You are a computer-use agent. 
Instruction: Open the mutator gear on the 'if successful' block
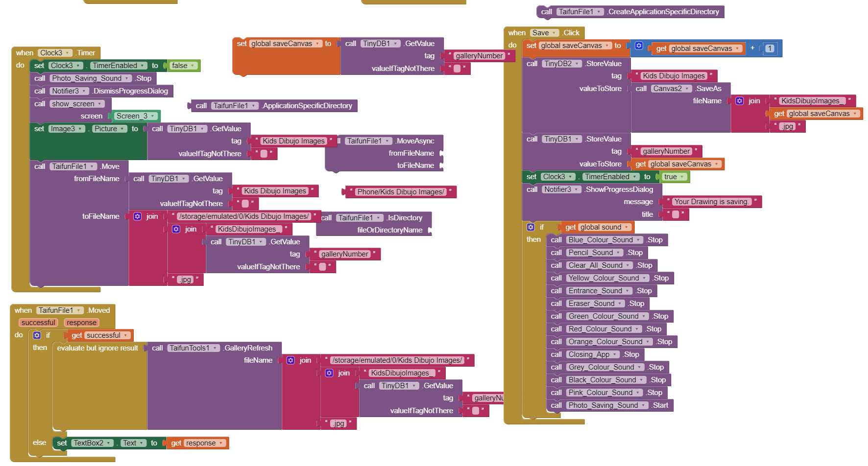pos(37,335)
